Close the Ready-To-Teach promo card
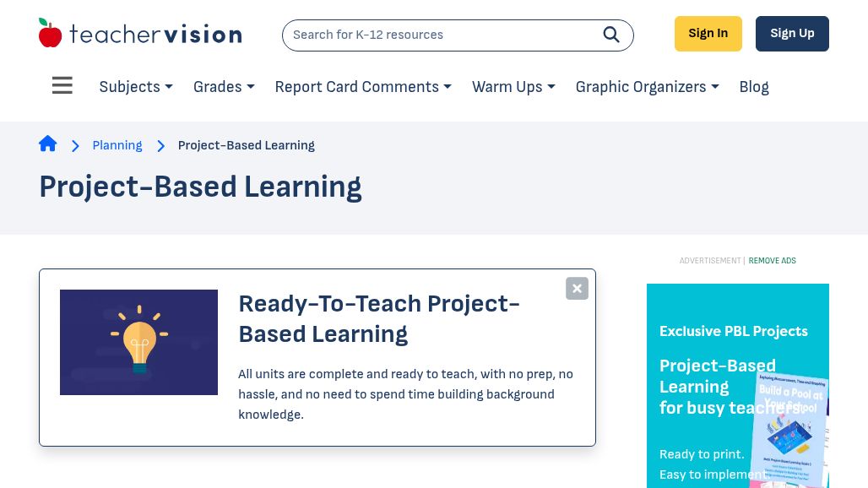Screen dimensions: 868x488 pos(577,288)
